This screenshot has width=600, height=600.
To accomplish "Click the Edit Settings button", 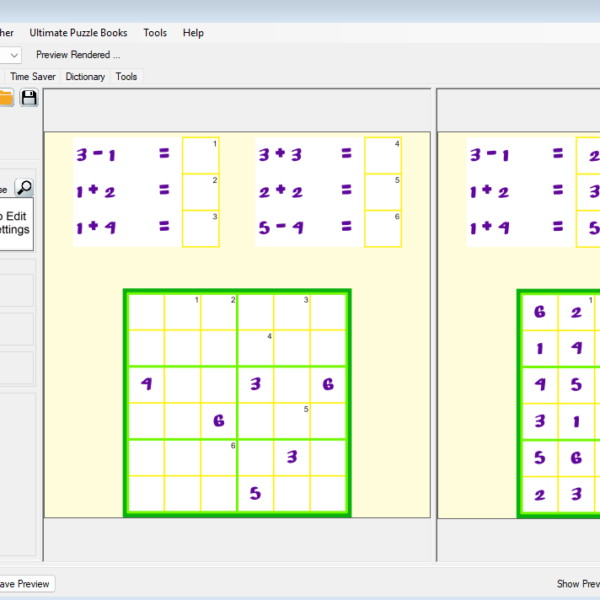I will 14,222.
